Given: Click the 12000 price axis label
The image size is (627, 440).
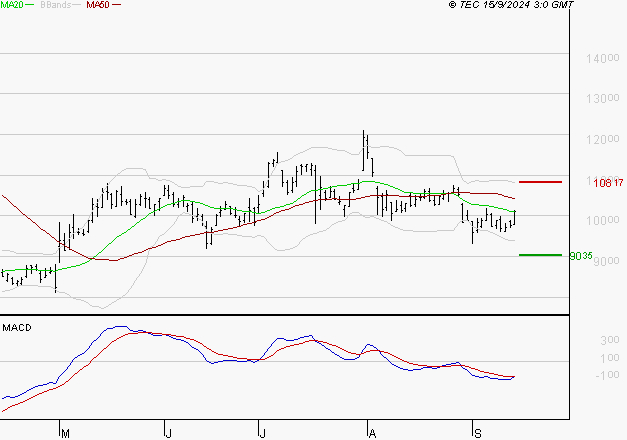Looking at the screenshot, I should pos(603,139).
